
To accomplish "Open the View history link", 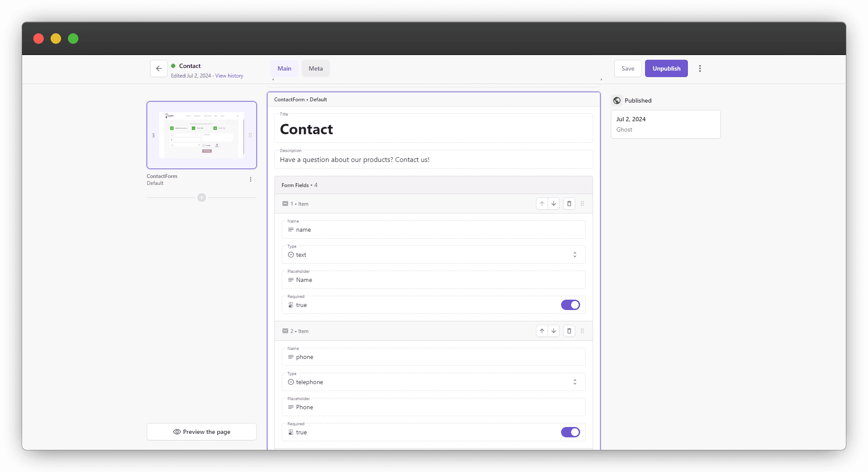I will tap(229, 76).
